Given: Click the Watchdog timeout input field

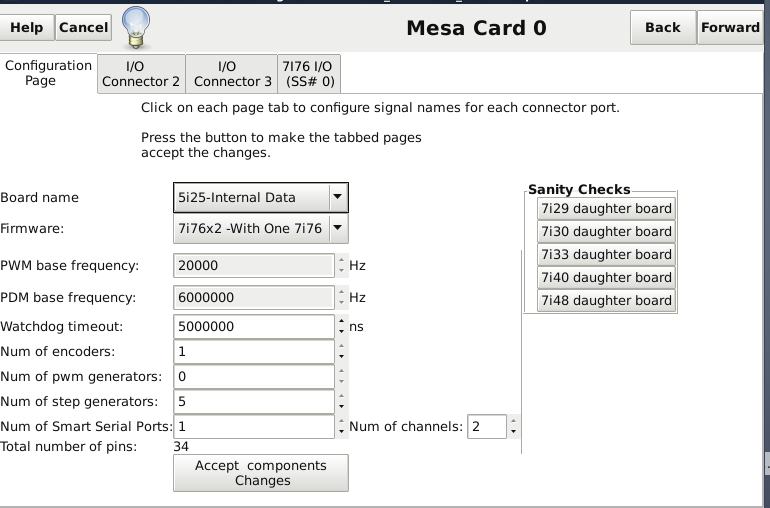Looking at the screenshot, I should click(x=254, y=327).
